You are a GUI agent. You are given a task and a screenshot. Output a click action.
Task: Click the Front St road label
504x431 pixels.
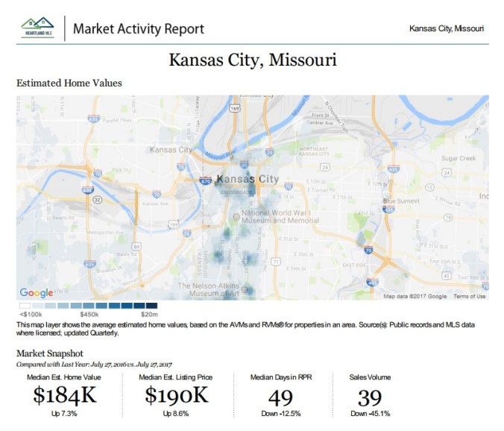321,115
